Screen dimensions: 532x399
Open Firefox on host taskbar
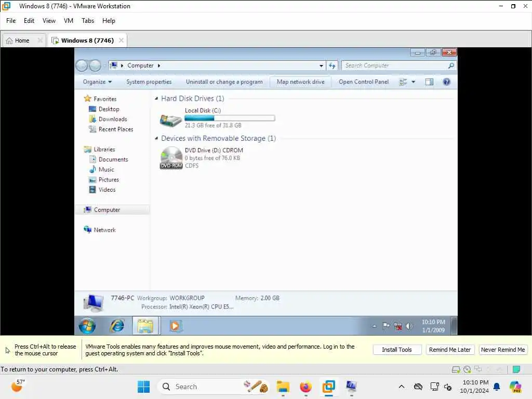pyautogui.click(x=305, y=387)
